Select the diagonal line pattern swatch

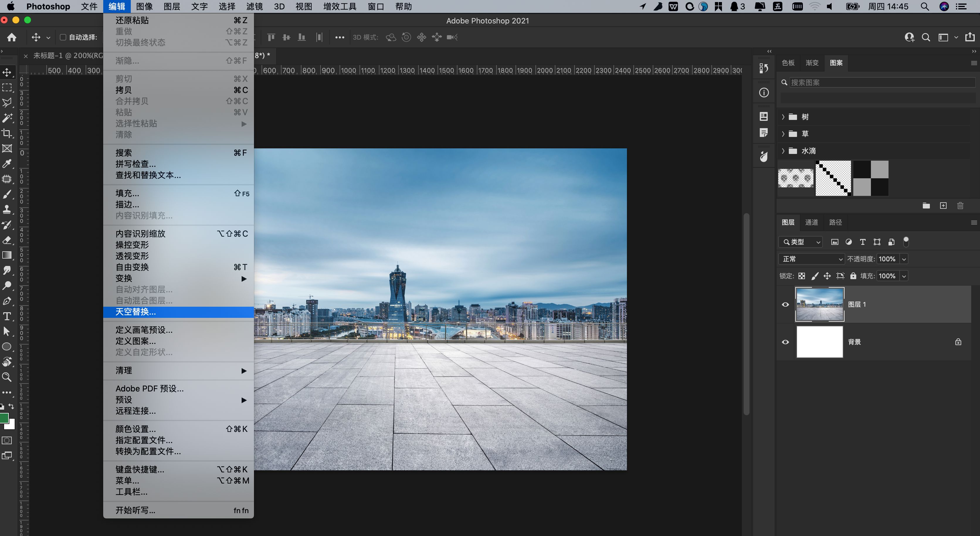click(x=833, y=178)
